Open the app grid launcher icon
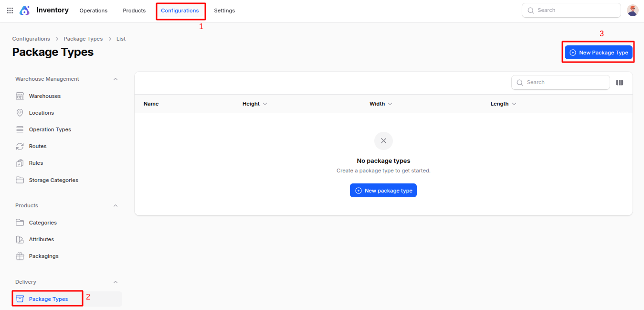The width and height of the screenshot is (644, 310). [10, 11]
